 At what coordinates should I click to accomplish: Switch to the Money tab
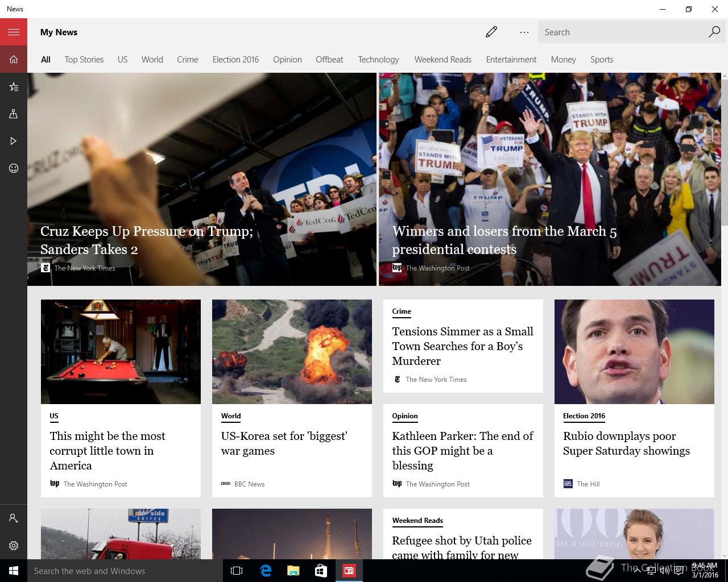tap(563, 59)
